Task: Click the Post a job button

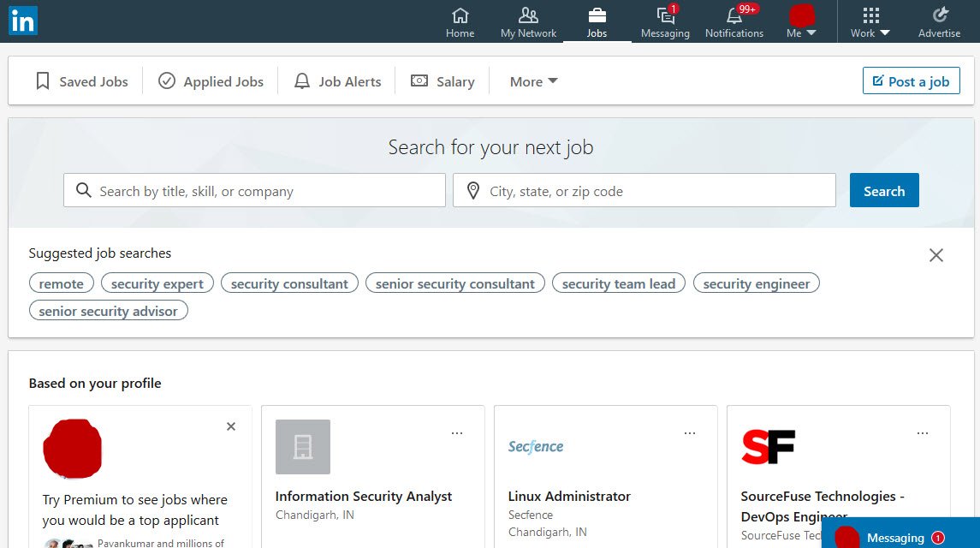Action: pyautogui.click(x=912, y=80)
